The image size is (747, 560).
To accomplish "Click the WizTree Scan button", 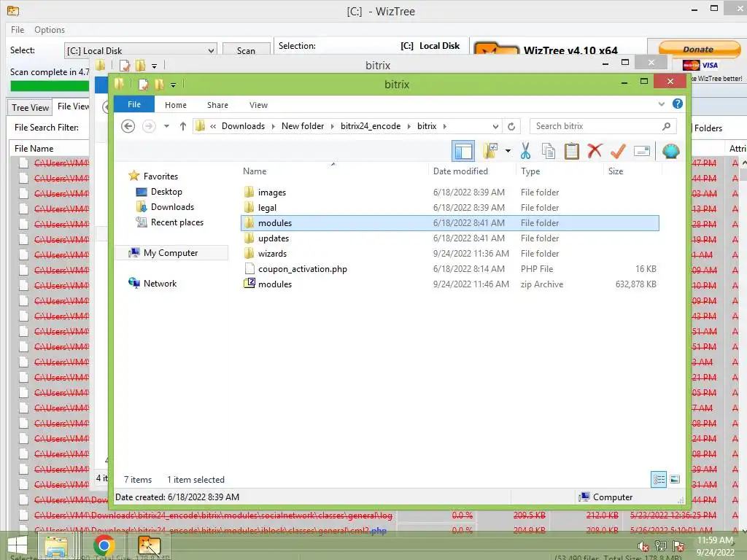I will point(247,50).
